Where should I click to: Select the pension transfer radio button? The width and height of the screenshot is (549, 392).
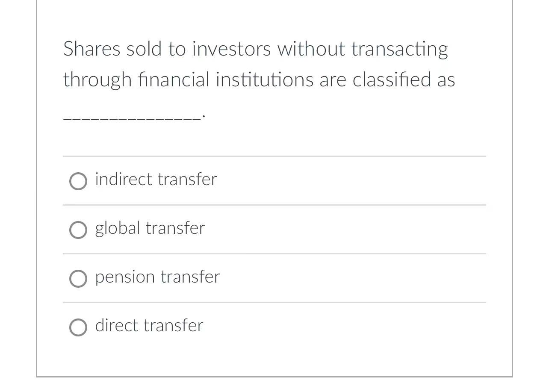78,278
